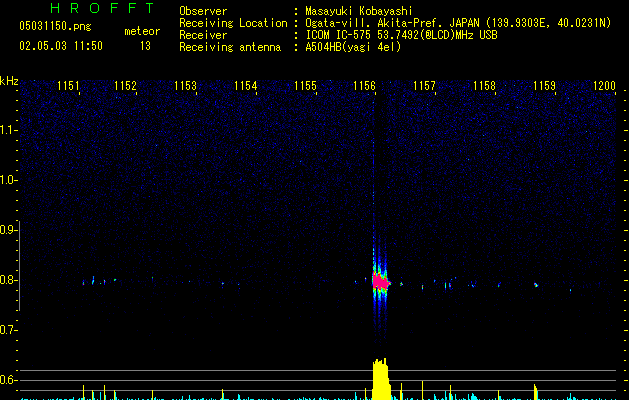629x400 pixels.
Task: Select the 1158 time marker
Action: 484,87
